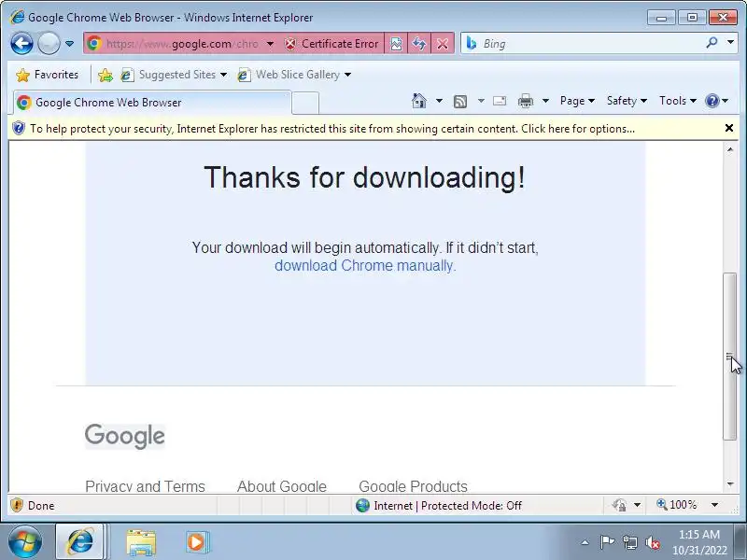Open Web Slice Gallery in favorites bar

point(294,75)
